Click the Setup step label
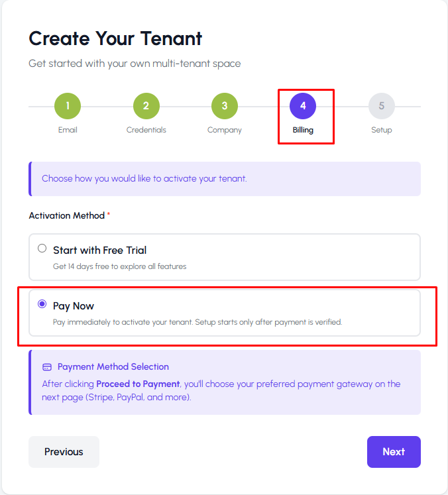448x495 pixels. [381, 130]
